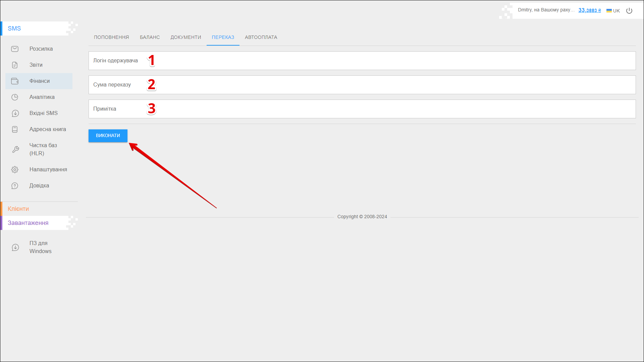Viewport: 644px width, 362px height.
Task: Click the account balance amount link
Action: tap(589, 10)
